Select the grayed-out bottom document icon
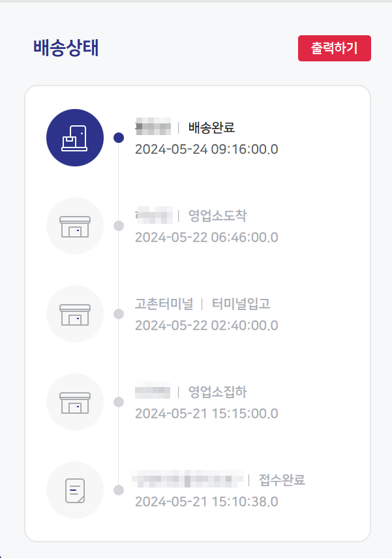Screen dimensions: 392x558 (x=74, y=490)
